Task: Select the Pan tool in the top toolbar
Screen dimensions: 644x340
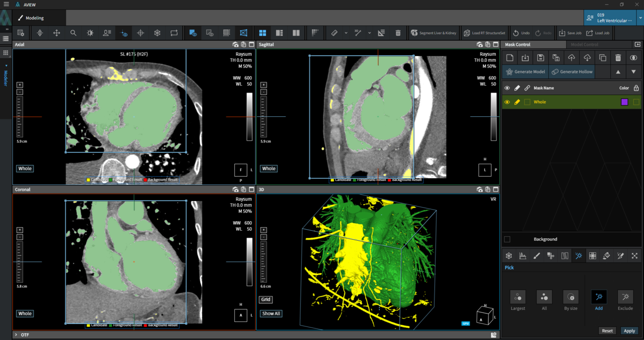Action: click(56, 33)
